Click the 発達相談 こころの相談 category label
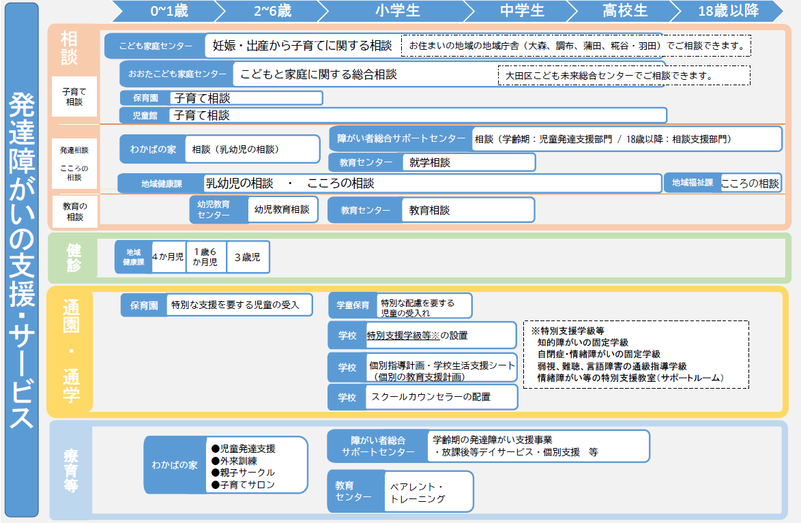The height and width of the screenshot is (523, 801). tap(74, 163)
